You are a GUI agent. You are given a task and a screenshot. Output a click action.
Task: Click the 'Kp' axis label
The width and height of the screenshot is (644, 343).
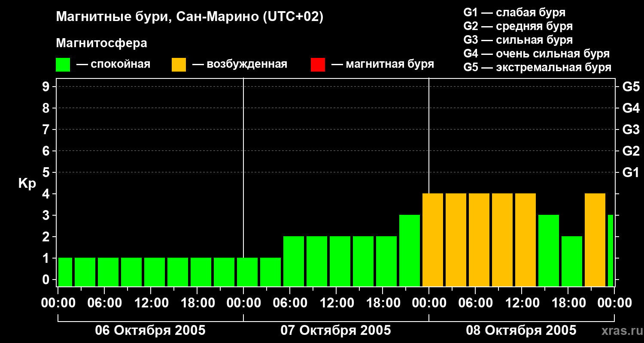[x=27, y=184]
